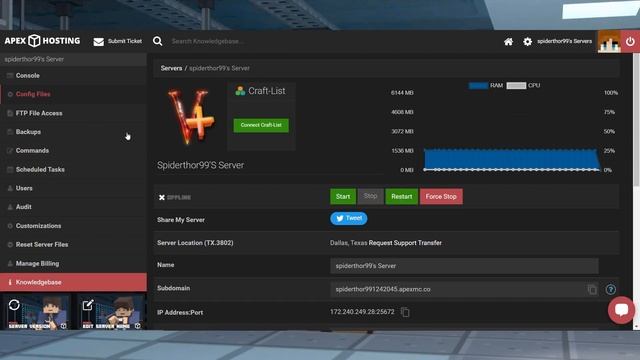640x360 pixels.
Task: Toggle the CPU legend color swatch
Action: 516,86
